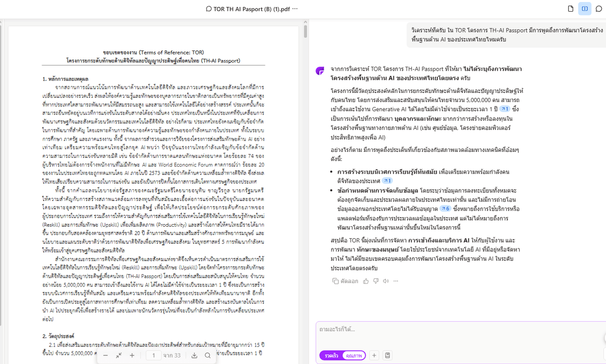Give the response a thumbs up
This screenshot has height=364, width=606.
(366, 281)
